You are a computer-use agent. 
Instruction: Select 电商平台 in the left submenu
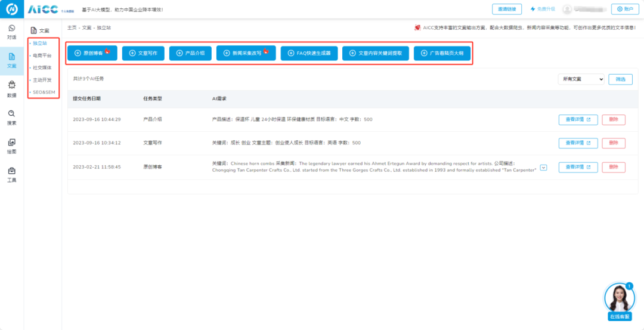tap(42, 55)
